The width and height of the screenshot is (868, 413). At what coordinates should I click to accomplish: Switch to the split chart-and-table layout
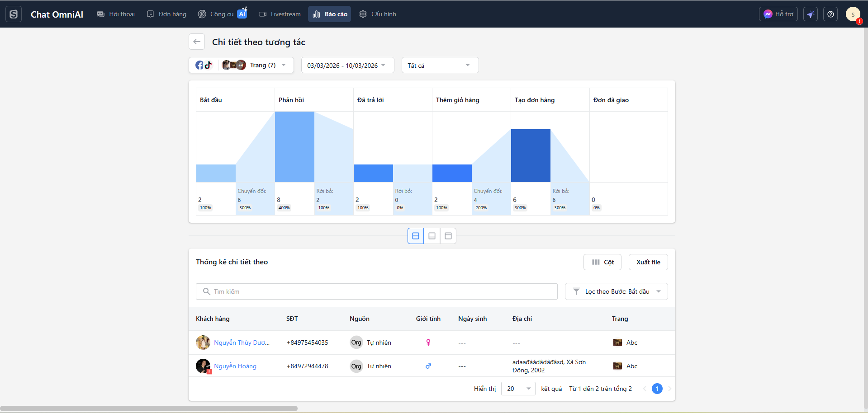pos(416,236)
